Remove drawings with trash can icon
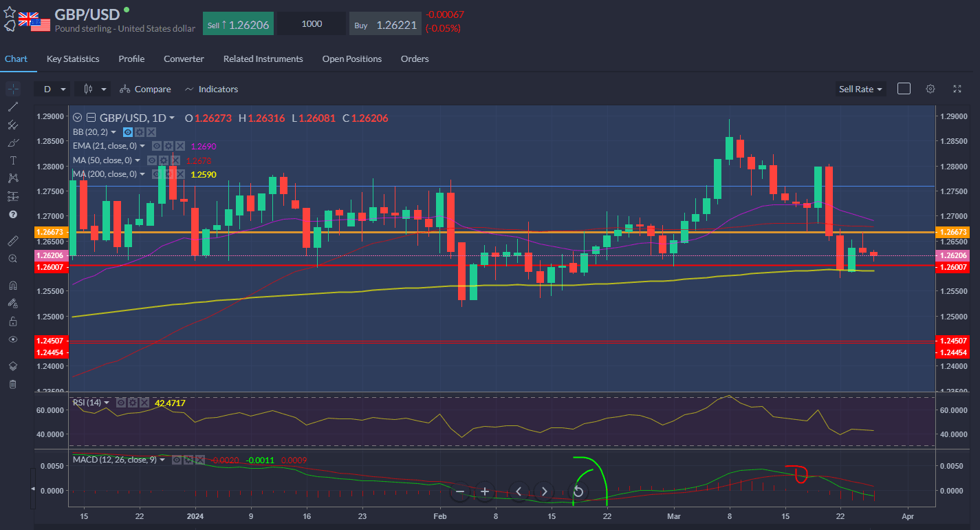The image size is (980, 530). click(x=12, y=383)
